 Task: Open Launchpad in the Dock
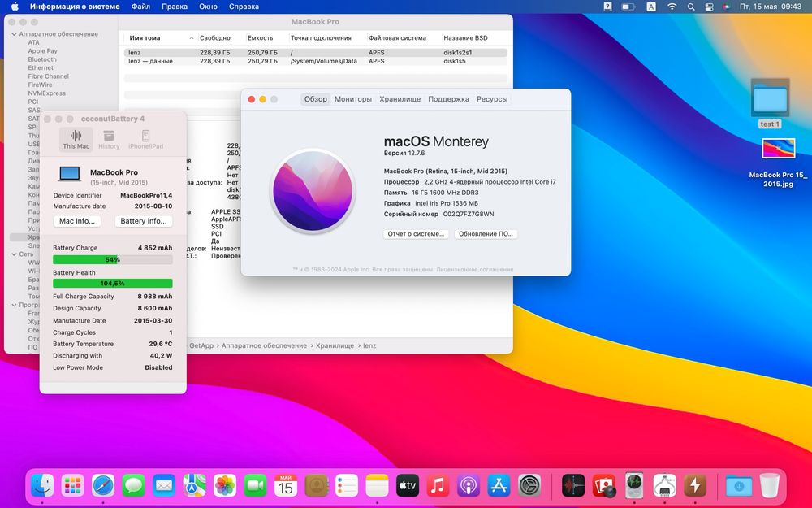72,486
